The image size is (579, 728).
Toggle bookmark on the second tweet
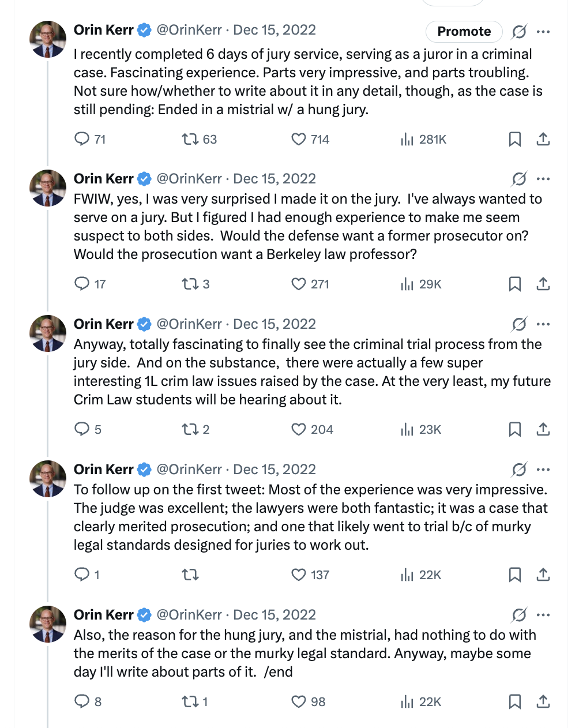coord(514,284)
